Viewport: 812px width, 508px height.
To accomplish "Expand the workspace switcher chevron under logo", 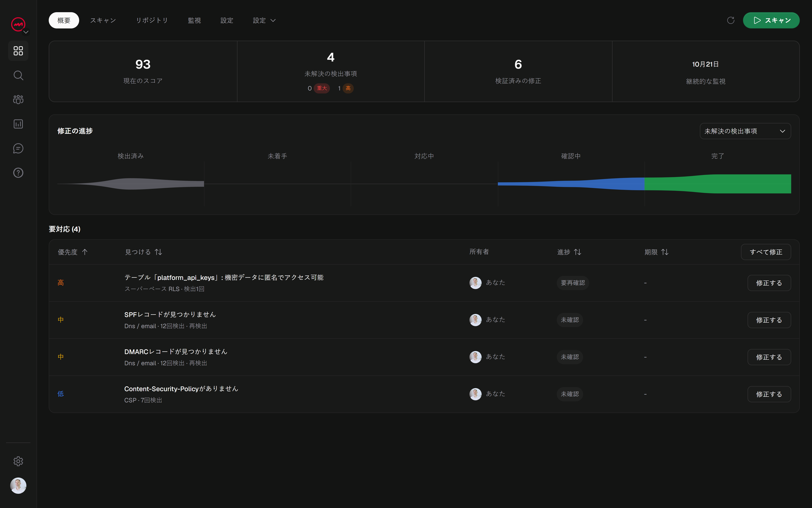I will coord(26,32).
